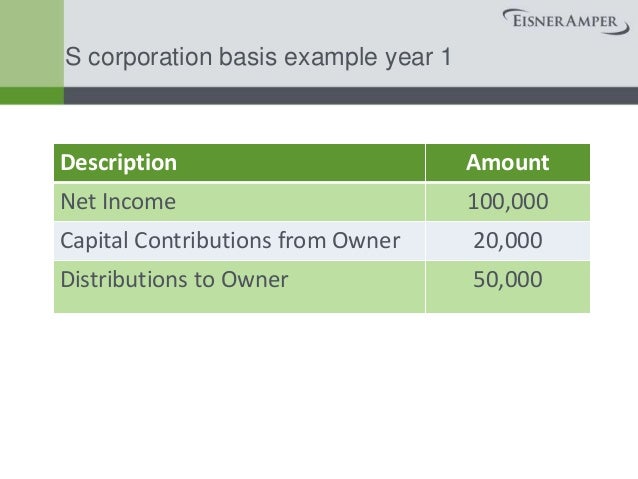Click the dark gray divider bar

pyautogui.click(x=351, y=96)
